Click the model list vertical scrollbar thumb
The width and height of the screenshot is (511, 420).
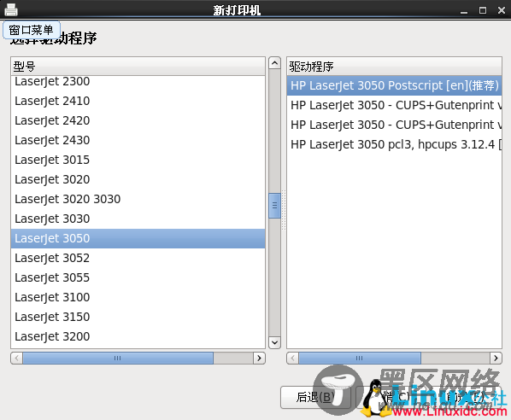[275, 206]
